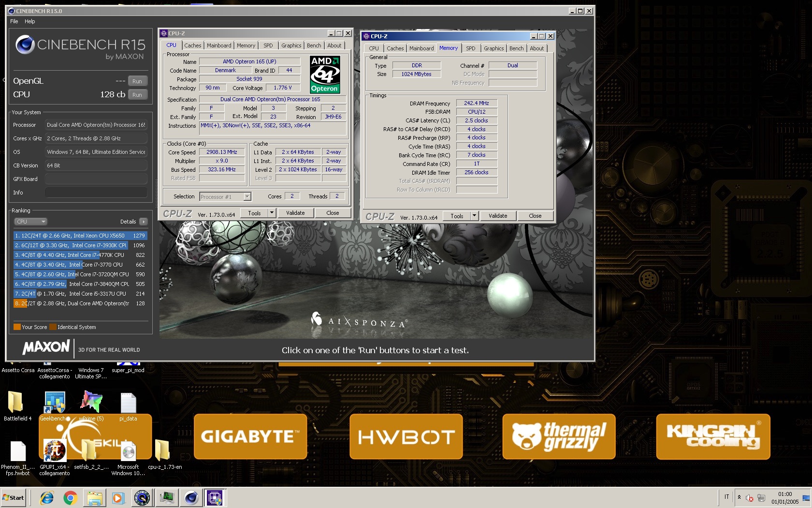Show hidden tray icons with the double-chevron
The height and width of the screenshot is (508, 812).
pos(739,497)
